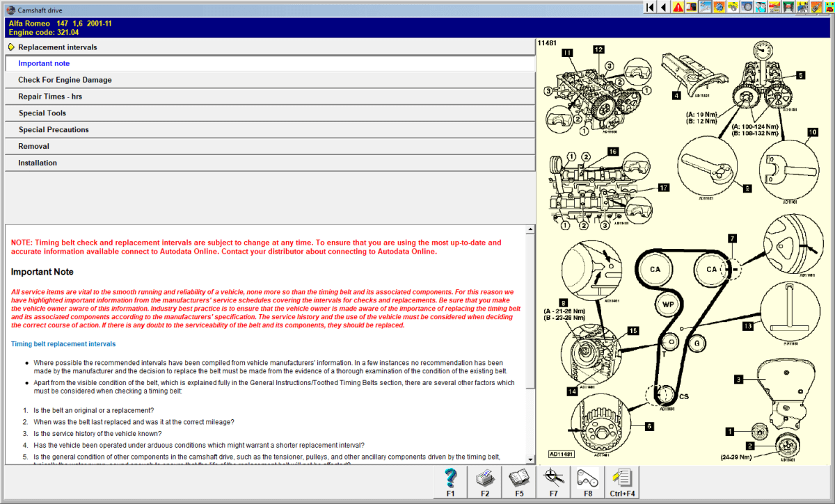Select the wrench and spanner toolbar icon

point(706,7)
